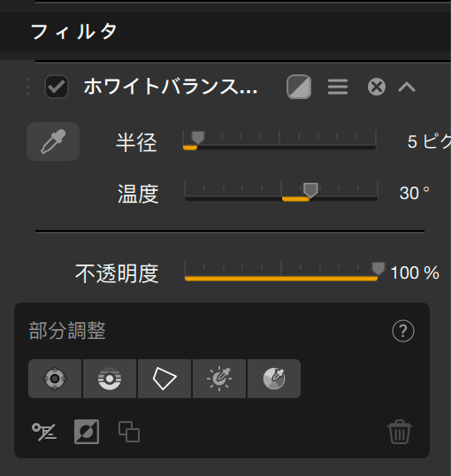Collapse the ホワイトバランス filter panel
The height and width of the screenshot is (476, 451).
tap(407, 87)
